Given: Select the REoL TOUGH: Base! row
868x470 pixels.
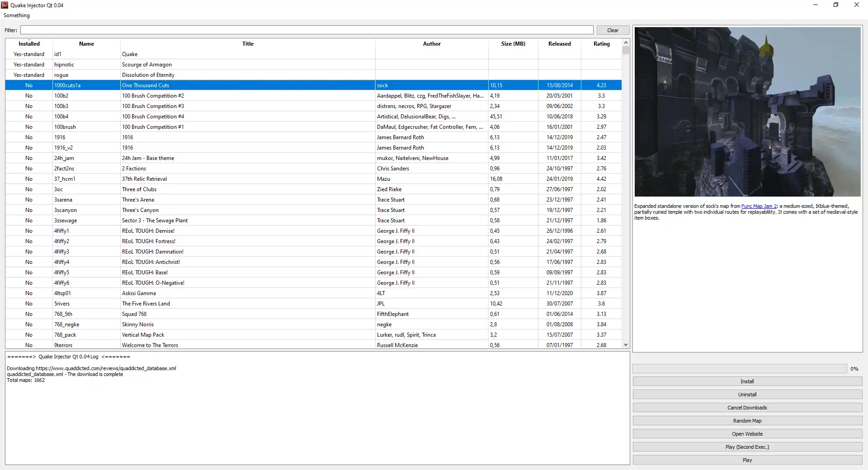Looking at the screenshot, I should 313,273.
